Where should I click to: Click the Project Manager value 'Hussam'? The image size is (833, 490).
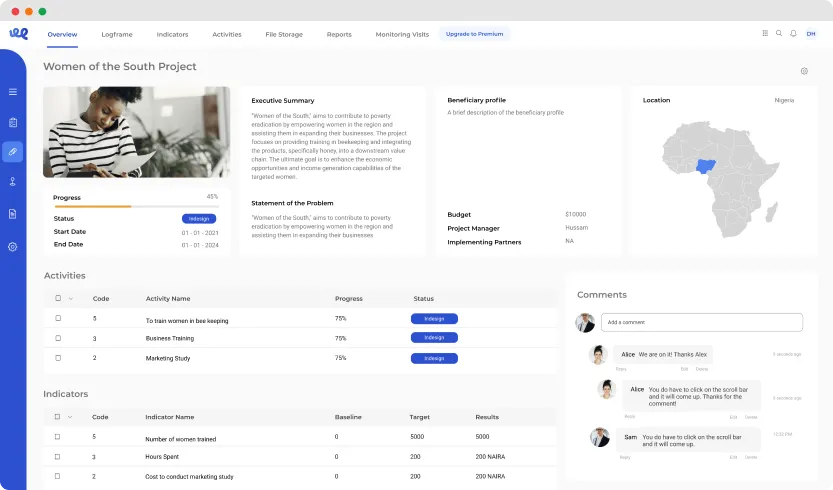(x=576, y=227)
